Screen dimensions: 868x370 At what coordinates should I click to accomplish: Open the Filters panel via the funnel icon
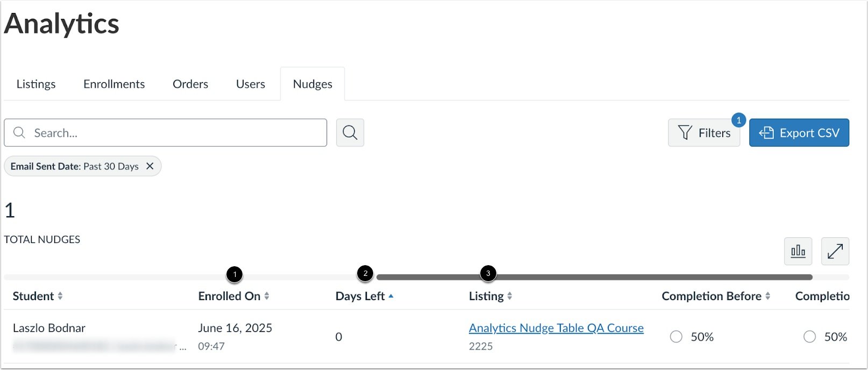pyautogui.click(x=685, y=133)
